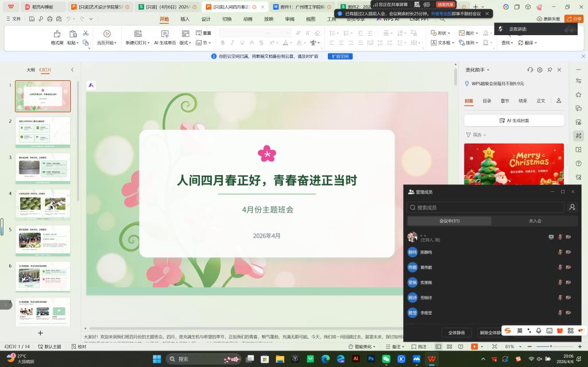Switch to the 未入会 members tab

[535, 221]
